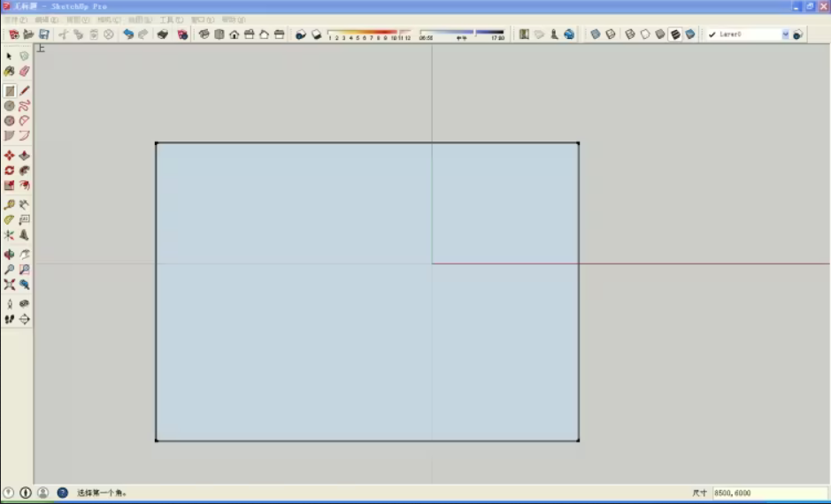Toggle X-ray face style
The height and width of the screenshot is (504, 831).
(596, 34)
